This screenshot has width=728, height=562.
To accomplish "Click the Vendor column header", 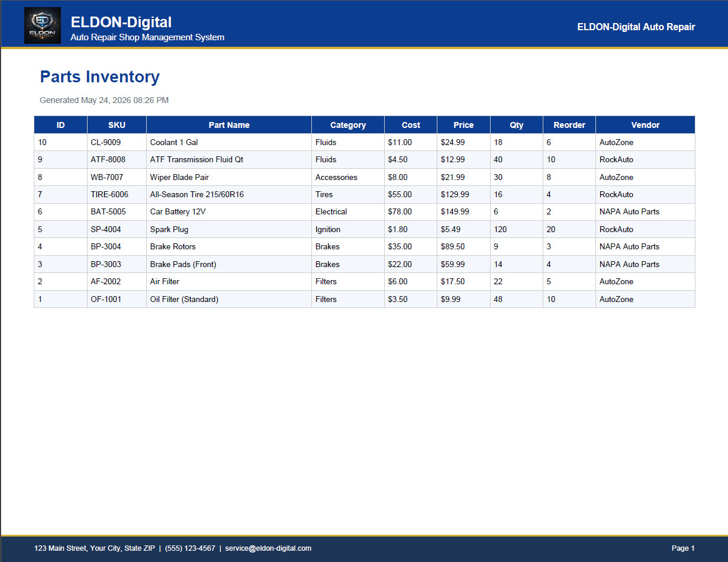I will 645,125.
